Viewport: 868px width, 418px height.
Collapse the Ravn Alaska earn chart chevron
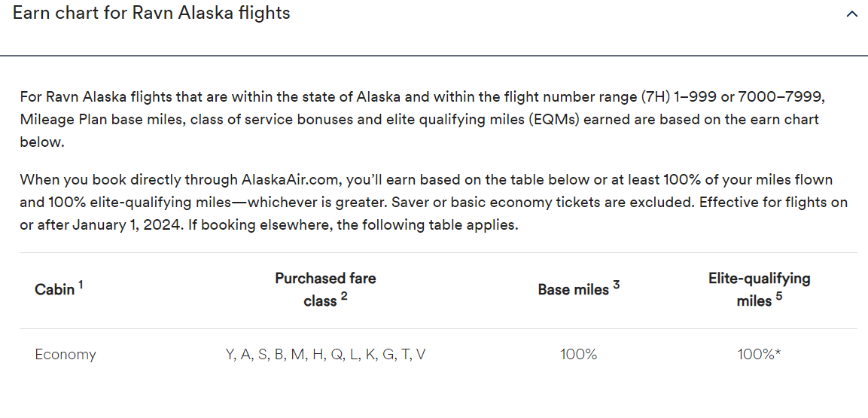(851, 14)
